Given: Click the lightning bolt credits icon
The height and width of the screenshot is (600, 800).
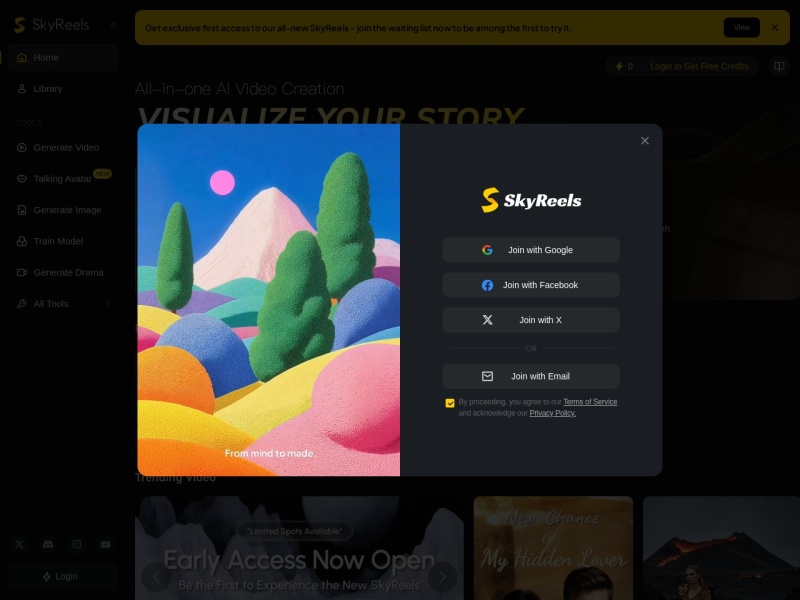Looking at the screenshot, I should coord(618,66).
